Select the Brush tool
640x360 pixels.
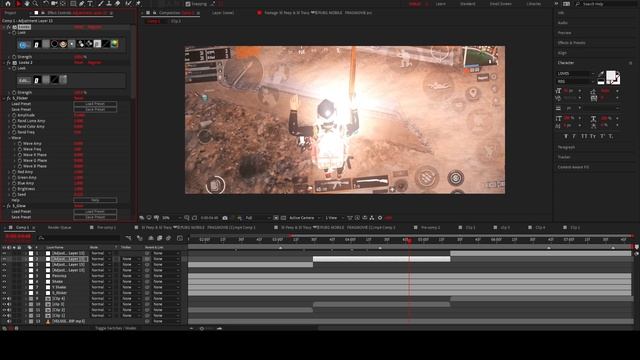click(100, 4)
